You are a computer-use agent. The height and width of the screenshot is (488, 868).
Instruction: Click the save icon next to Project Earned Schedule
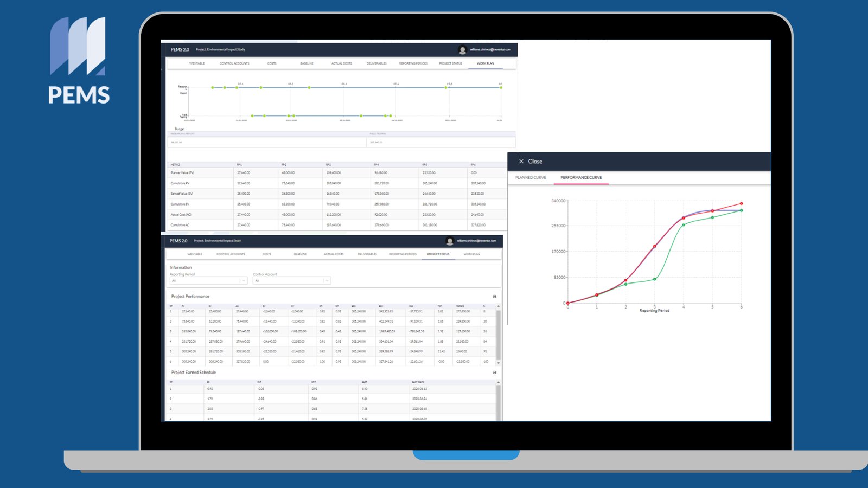pyautogui.click(x=494, y=373)
